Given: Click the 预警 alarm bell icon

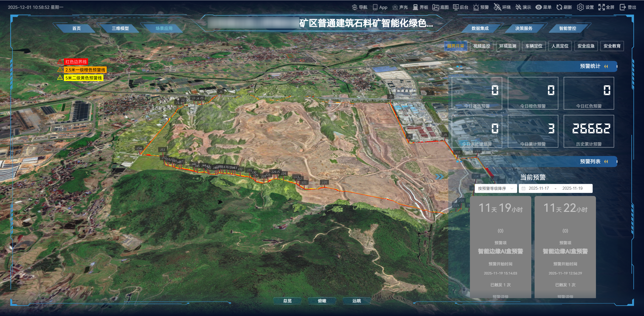Looking at the screenshot, I should (x=476, y=7).
